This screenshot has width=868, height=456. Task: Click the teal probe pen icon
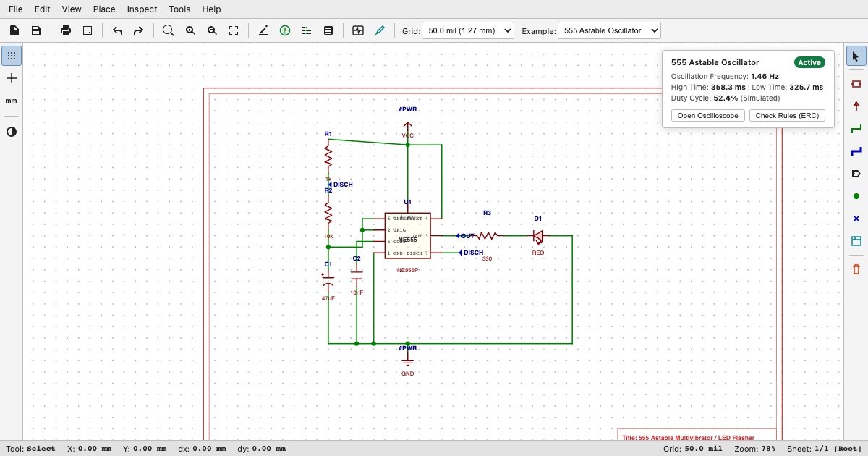tap(380, 30)
